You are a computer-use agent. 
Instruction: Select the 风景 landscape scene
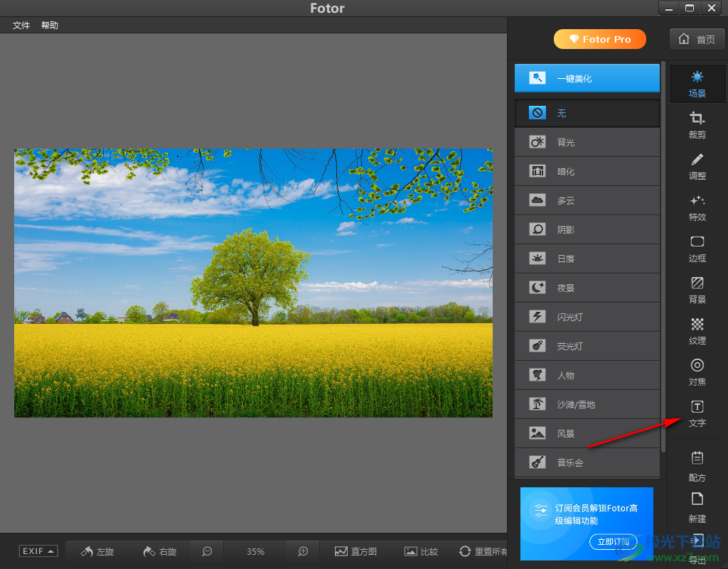click(587, 433)
